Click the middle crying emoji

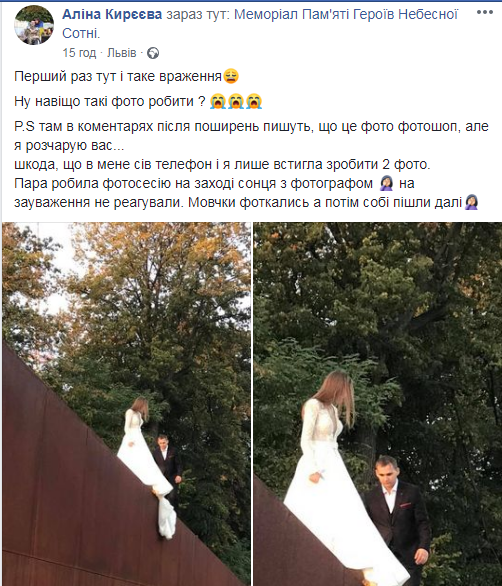point(236,101)
